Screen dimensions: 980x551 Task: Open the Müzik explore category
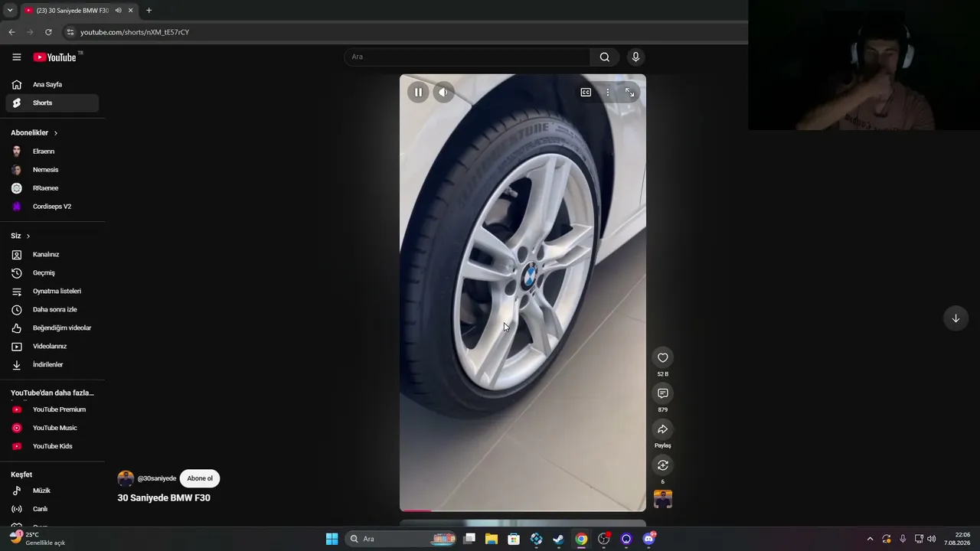coord(52,491)
